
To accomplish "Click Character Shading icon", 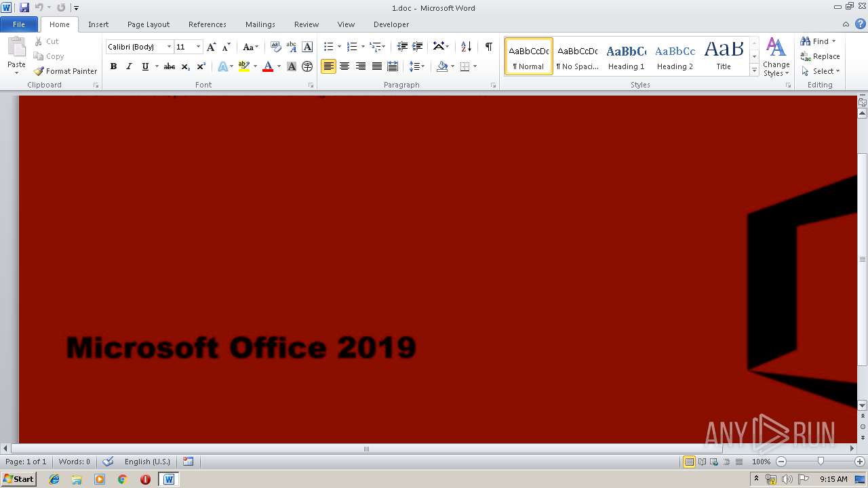I will (x=292, y=66).
